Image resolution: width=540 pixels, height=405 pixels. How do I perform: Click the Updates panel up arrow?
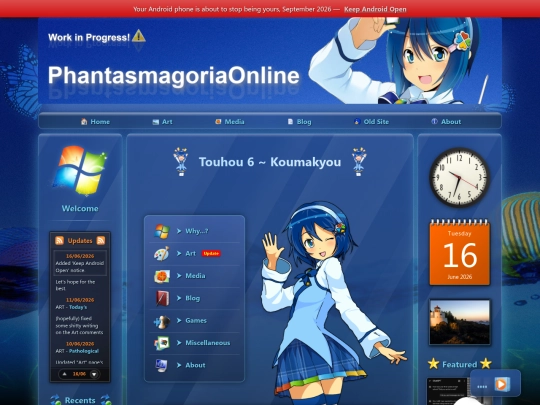click(x=64, y=374)
